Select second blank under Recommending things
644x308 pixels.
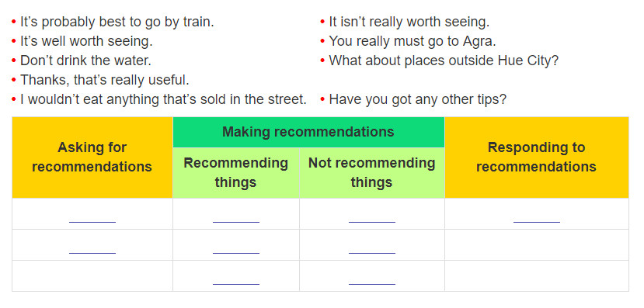(236, 248)
